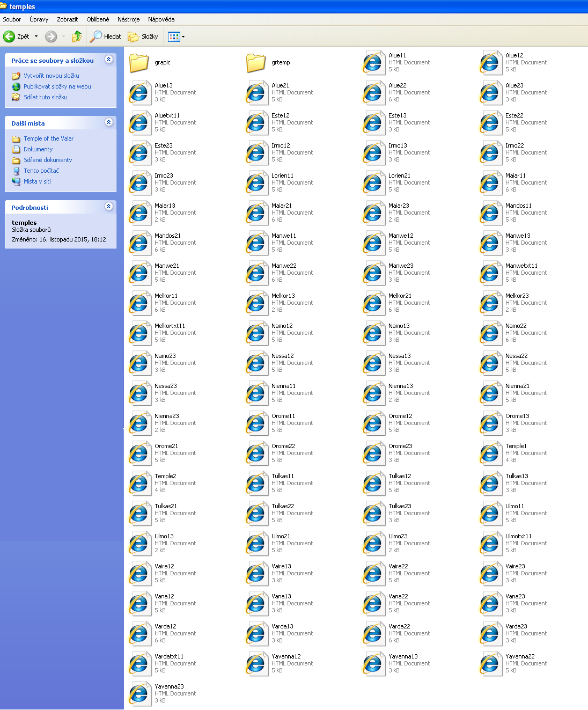The width and height of the screenshot is (588, 710).
Task: Click the Yavanna12 file name
Action: (x=286, y=656)
